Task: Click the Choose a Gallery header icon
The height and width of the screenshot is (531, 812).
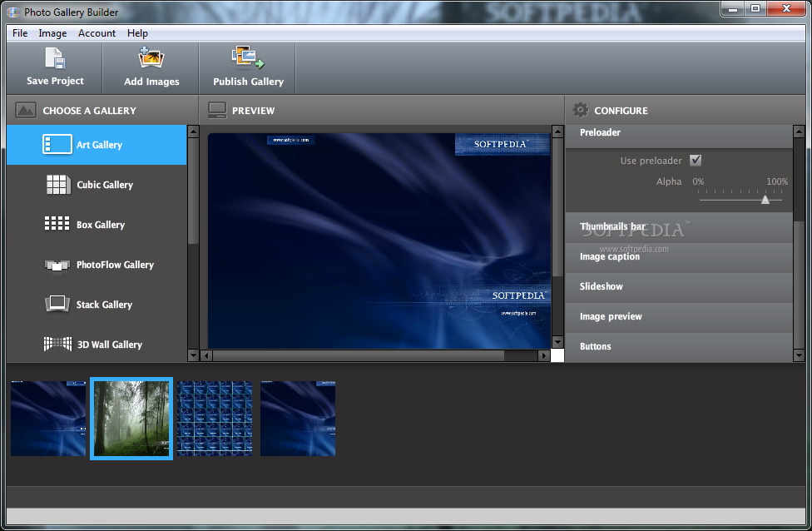Action: [25, 111]
